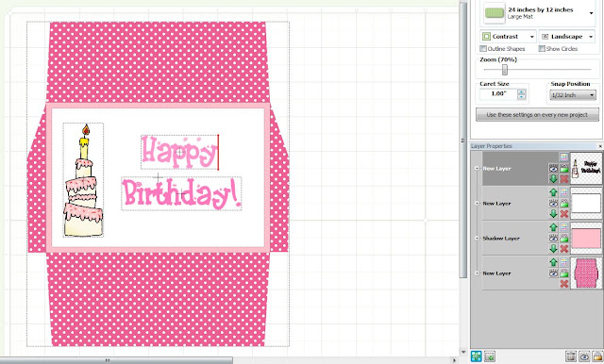
Task: Lock the selected Happy Birthday text layer
Action: 564,169
